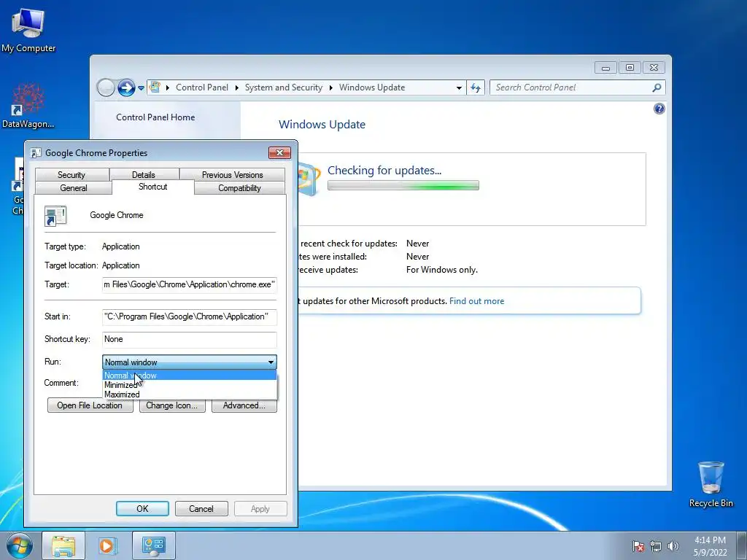Click the Show desktop strip

(741, 546)
